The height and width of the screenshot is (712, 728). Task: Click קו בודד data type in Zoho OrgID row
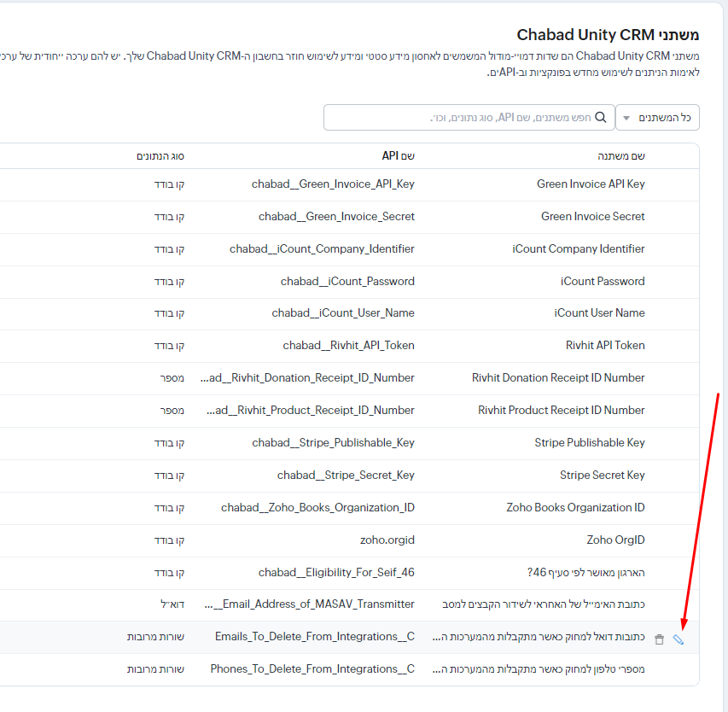[x=170, y=540]
